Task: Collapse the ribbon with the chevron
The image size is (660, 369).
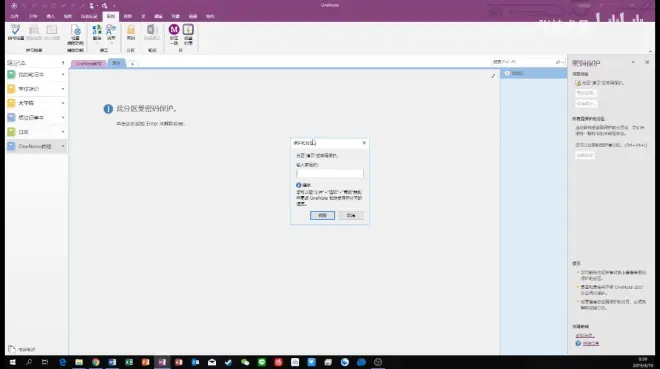Action: coord(650,51)
